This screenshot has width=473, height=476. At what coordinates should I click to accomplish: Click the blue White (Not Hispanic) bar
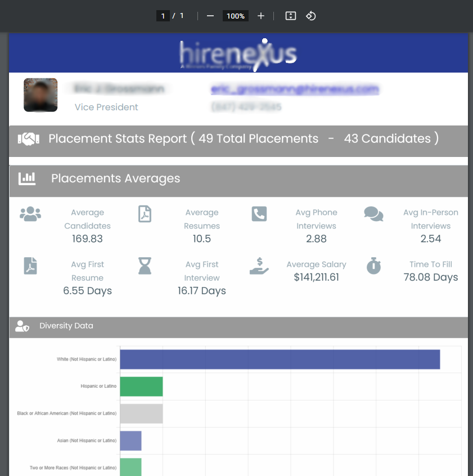pos(280,360)
